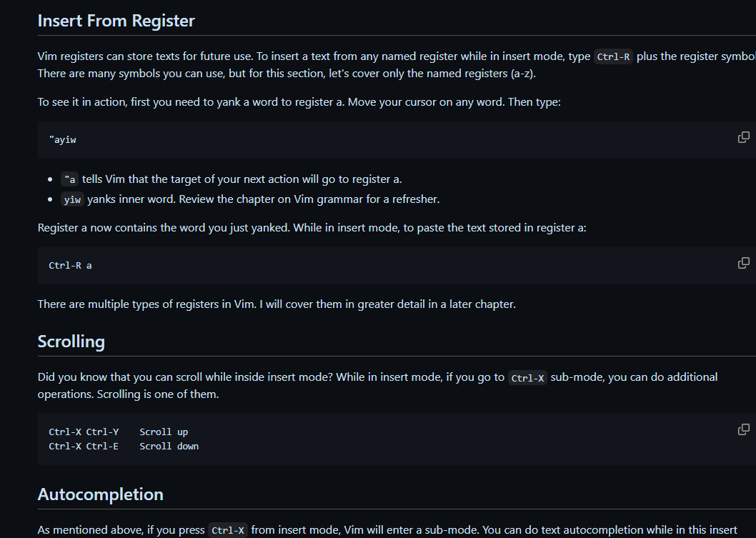Viewport: 756px width, 538px height.
Task: Click the "multiple types of registers" sentence
Action: click(x=276, y=304)
